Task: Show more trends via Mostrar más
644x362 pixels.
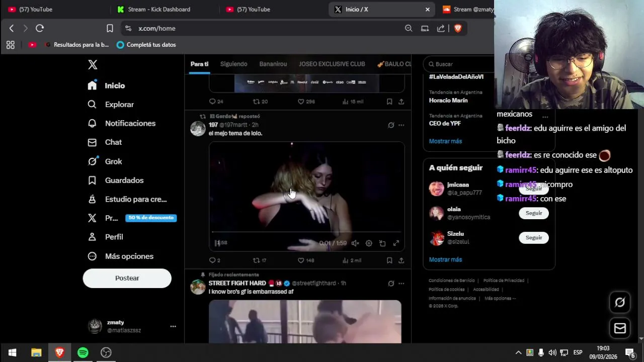Action: click(x=445, y=141)
